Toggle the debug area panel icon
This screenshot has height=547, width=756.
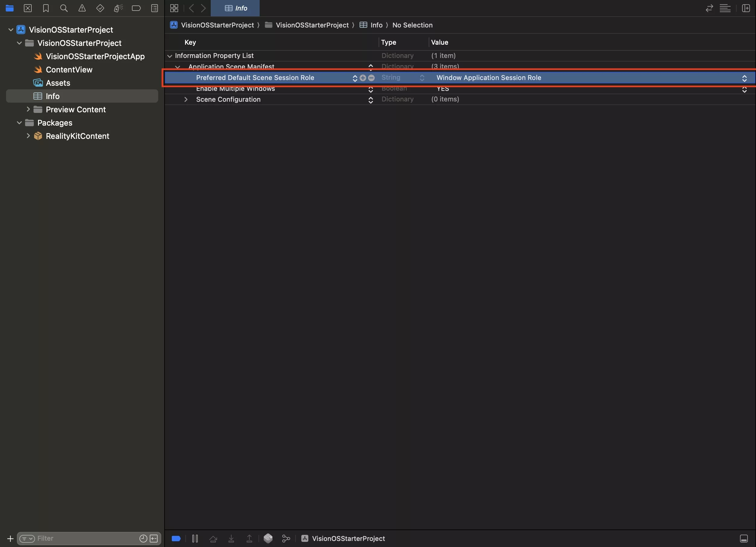pos(744,538)
